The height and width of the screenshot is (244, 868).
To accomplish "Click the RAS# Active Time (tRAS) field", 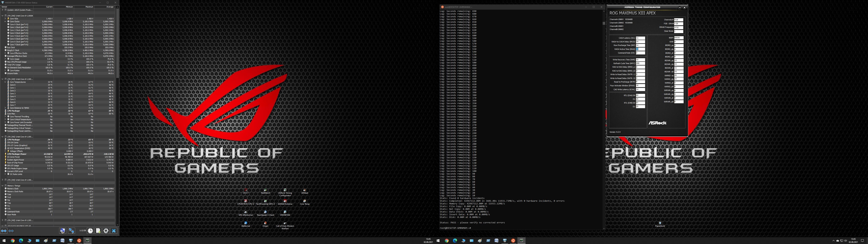I will pos(640,49).
